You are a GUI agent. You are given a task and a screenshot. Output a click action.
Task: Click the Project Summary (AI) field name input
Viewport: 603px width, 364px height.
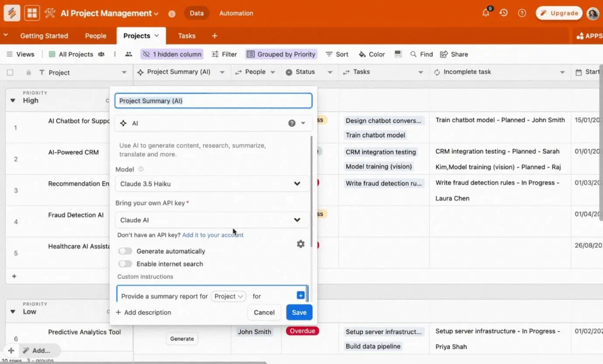[x=213, y=101]
